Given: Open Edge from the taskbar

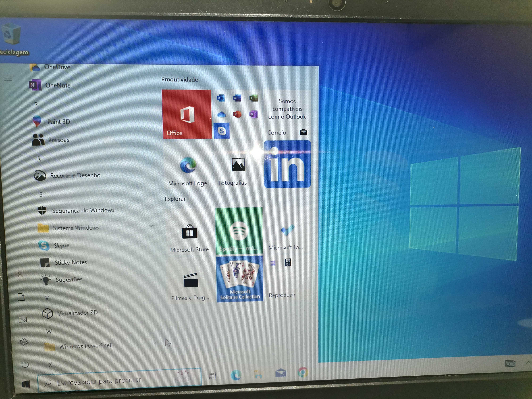Looking at the screenshot, I should (x=236, y=375).
